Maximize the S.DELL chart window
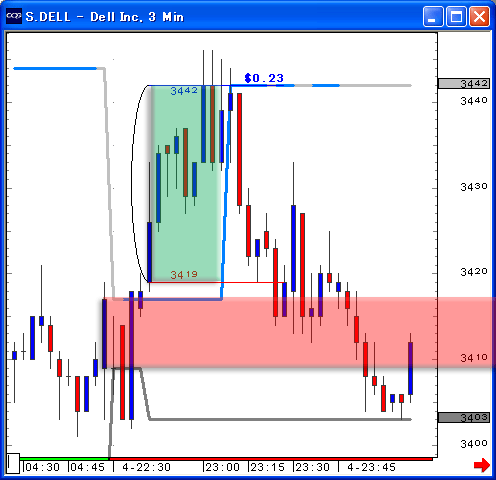 coord(456,16)
